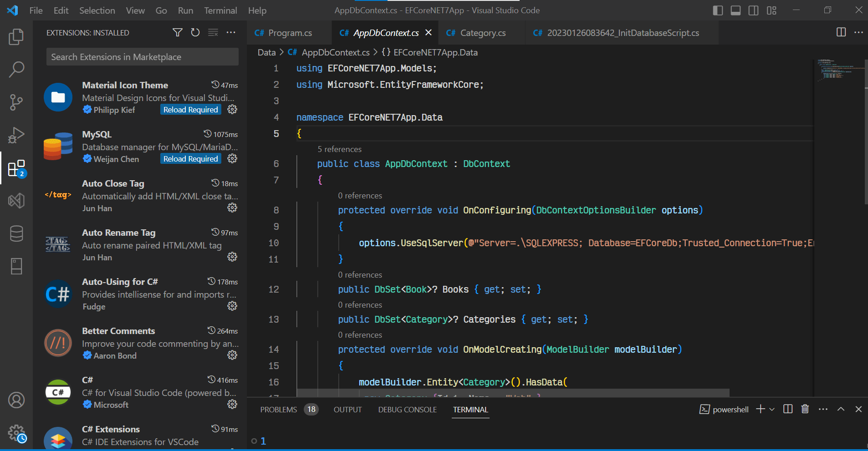Open the Search view in the Activity Bar
This screenshot has width=868, height=451.
point(16,69)
